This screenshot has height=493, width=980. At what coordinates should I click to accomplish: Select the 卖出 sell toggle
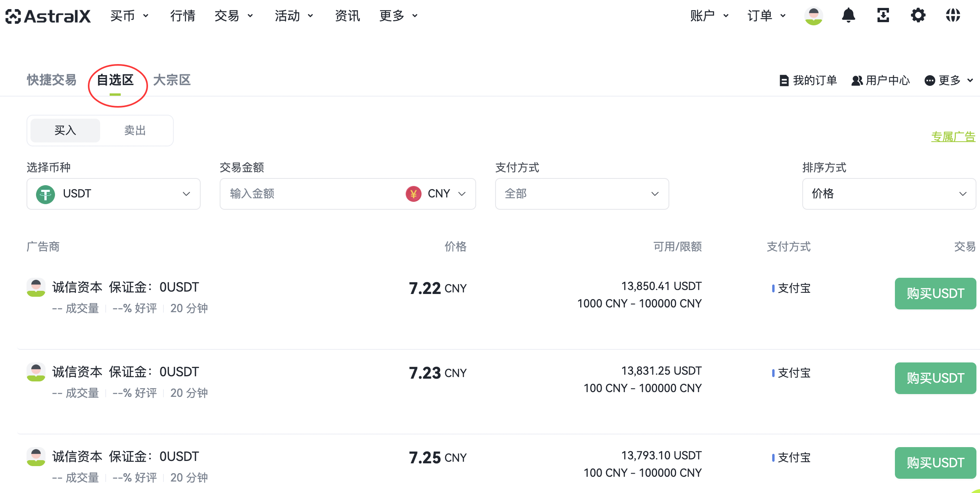pos(135,130)
